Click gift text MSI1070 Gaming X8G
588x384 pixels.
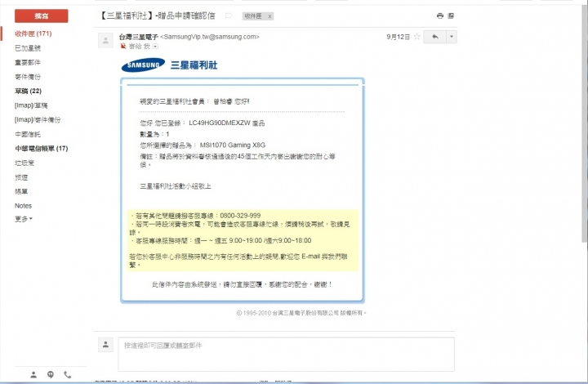[x=233, y=145]
